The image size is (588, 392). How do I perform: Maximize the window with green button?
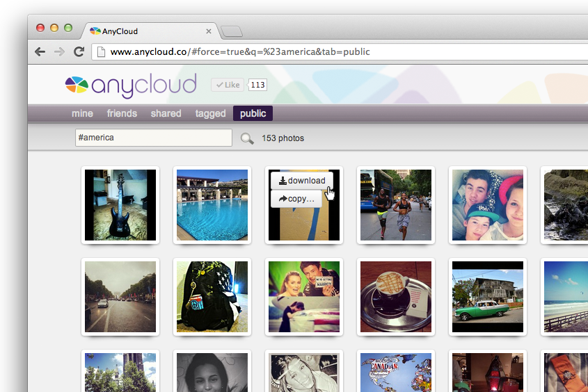point(68,28)
